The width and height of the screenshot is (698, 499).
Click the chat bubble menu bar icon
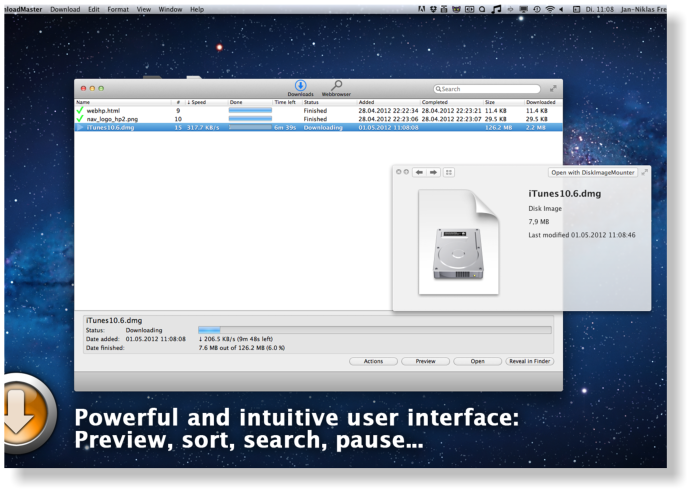pyautogui.click(x=482, y=9)
